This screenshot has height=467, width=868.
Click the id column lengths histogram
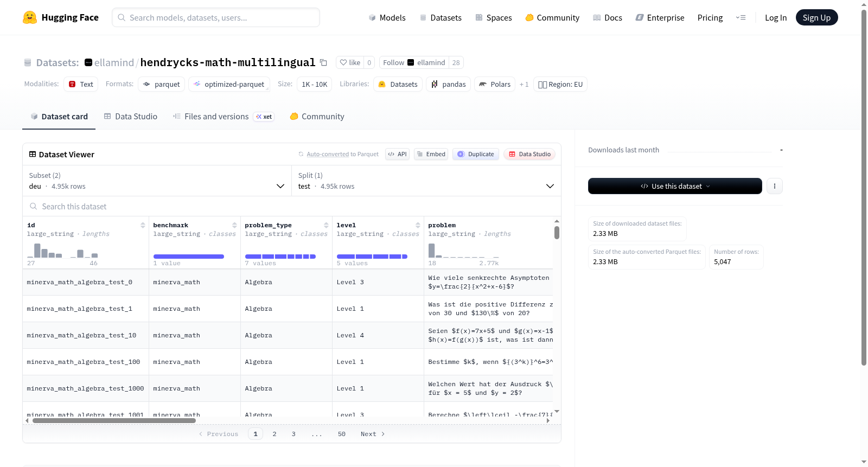[x=62, y=250]
